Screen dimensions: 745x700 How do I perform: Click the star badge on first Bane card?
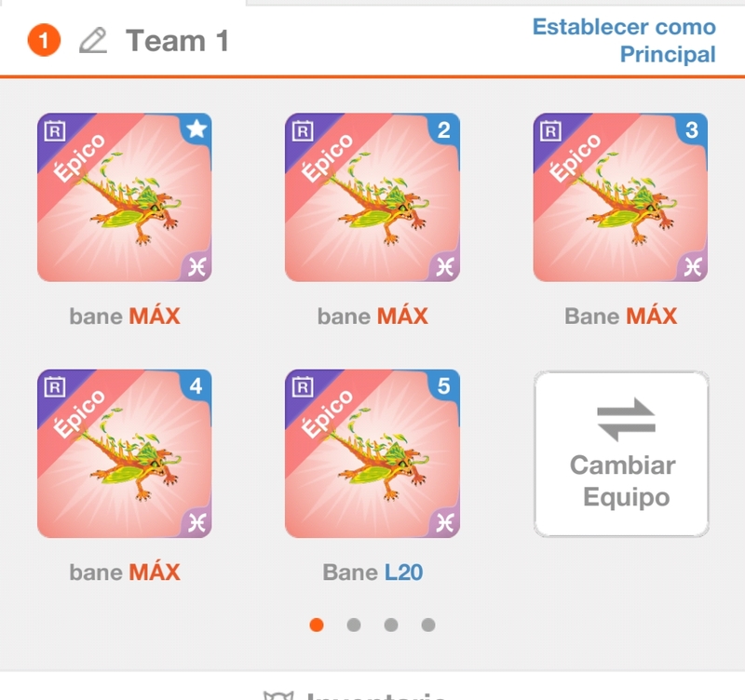click(x=196, y=128)
